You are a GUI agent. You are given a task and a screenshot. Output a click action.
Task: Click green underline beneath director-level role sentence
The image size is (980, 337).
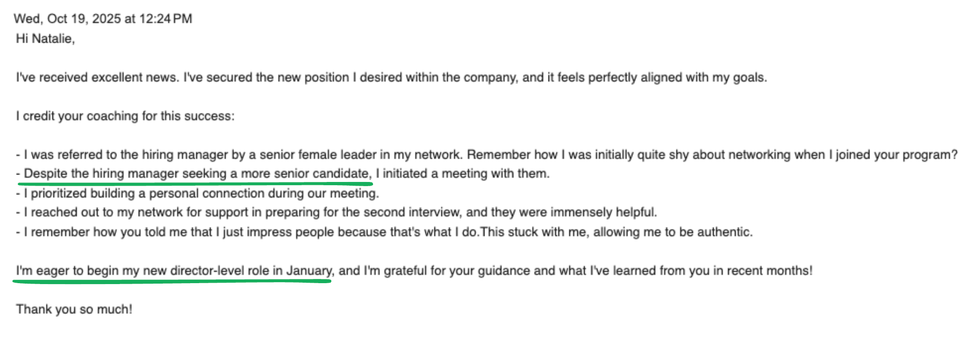point(173,281)
